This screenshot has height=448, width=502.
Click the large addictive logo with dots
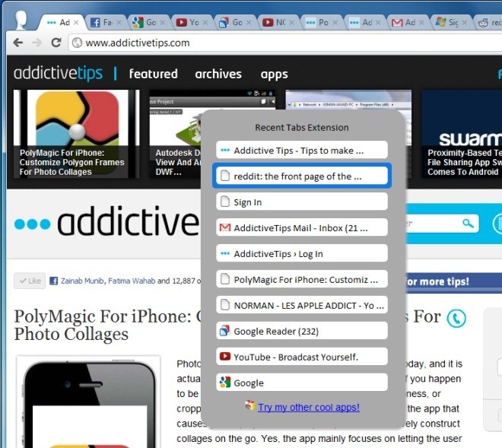click(106, 222)
